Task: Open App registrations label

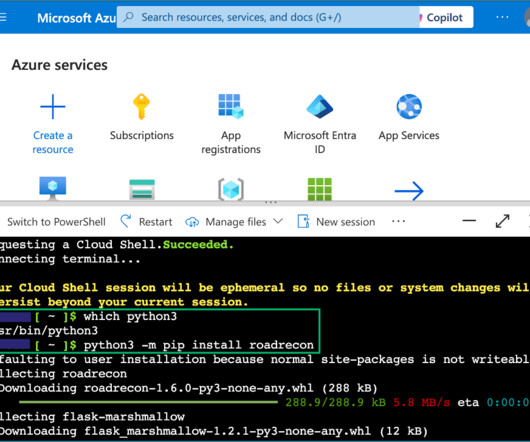Action: pos(231,142)
